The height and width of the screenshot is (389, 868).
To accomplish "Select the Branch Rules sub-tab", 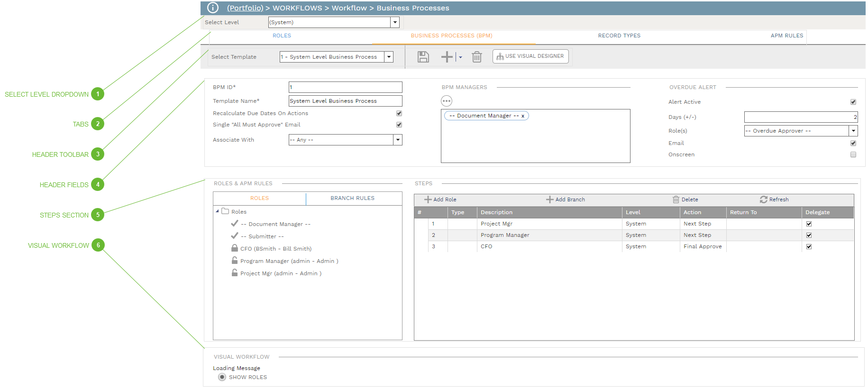I will [353, 198].
